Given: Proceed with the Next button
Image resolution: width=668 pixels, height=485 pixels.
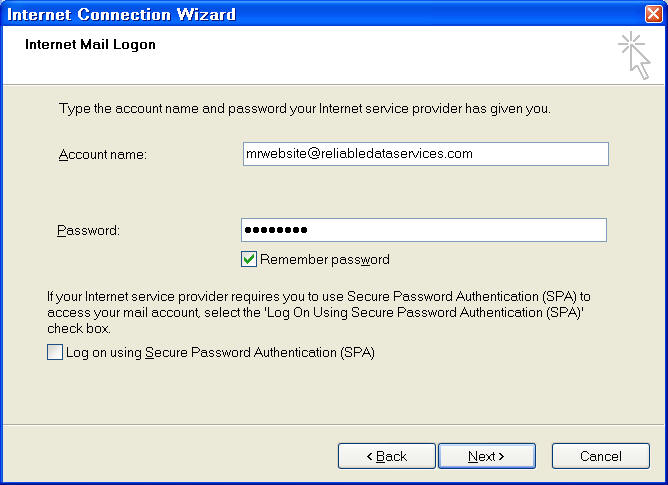Looking at the screenshot, I should pyautogui.click(x=486, y=456).
